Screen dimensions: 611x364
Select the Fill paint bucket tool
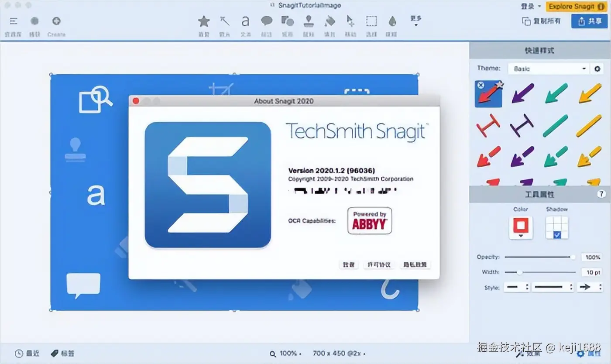[x=330, y=21]
